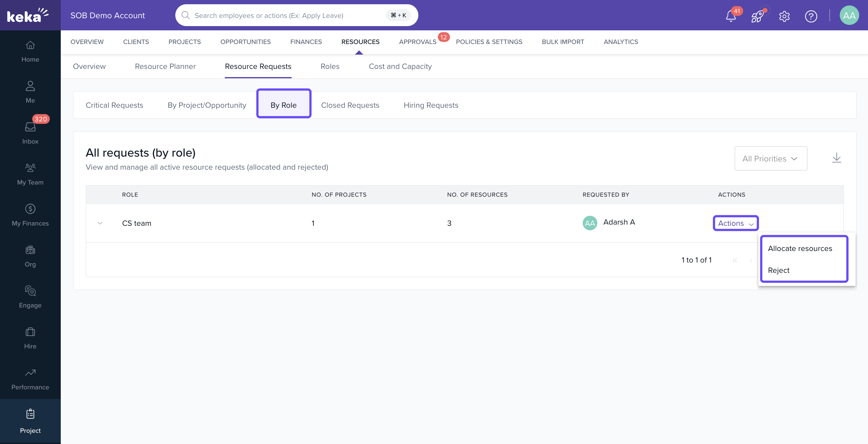Viewport: 868px width, 444px height.
Task: Open the Engage sidebar section
Action: point(30,297)
